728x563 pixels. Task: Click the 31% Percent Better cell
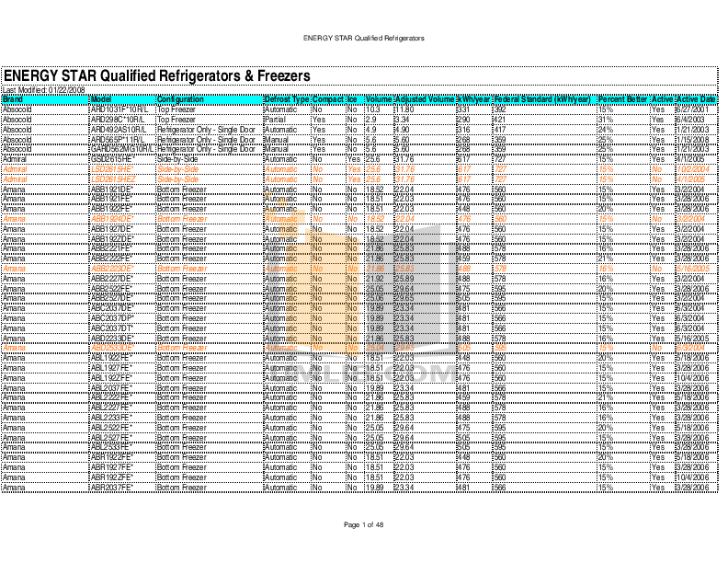pyautogui.click(x=605, y=119)
